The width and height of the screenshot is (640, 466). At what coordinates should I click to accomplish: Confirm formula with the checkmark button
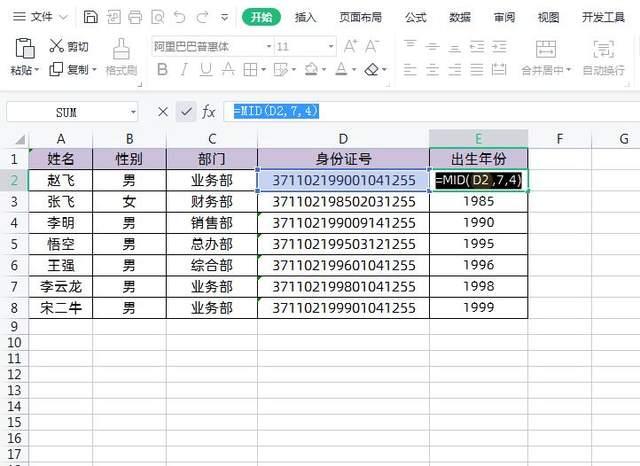[x=185, y=112]
